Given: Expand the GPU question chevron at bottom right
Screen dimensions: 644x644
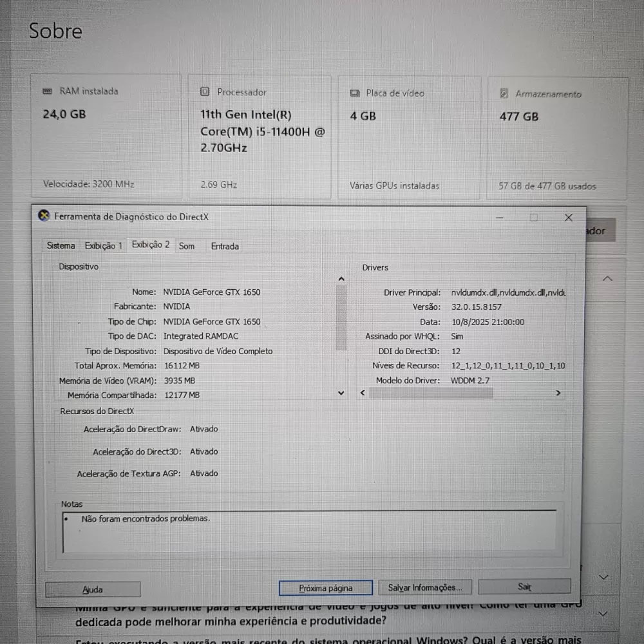Looking at the screenshot, I should pos(603,614).
